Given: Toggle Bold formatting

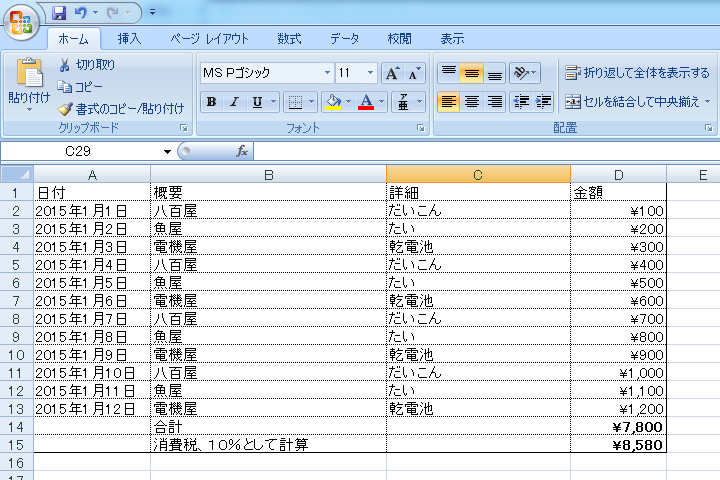Looking at the screenshot, I should [x=211, y=102].
